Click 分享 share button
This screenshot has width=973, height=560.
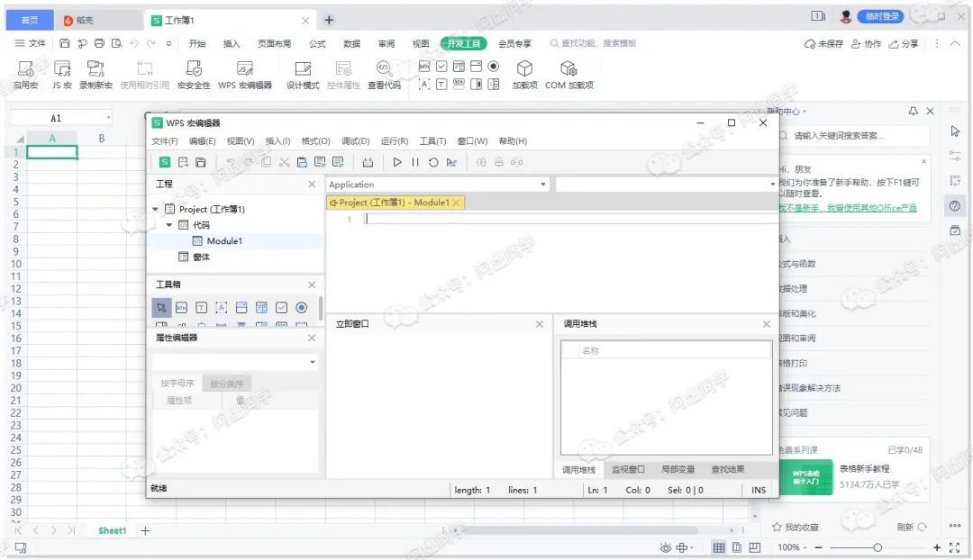[x=904, y=43]
